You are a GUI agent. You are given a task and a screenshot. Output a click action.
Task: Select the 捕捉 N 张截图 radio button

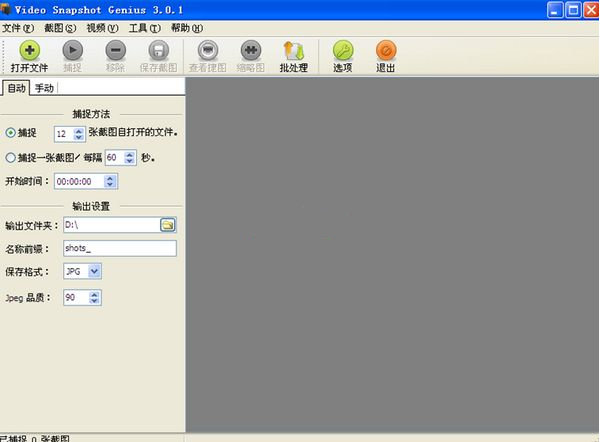(10, 133)
